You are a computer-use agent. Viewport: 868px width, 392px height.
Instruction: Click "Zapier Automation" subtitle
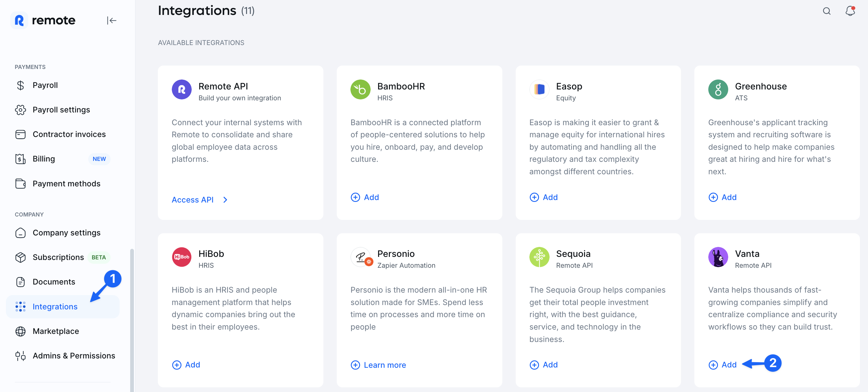point(406,265)
